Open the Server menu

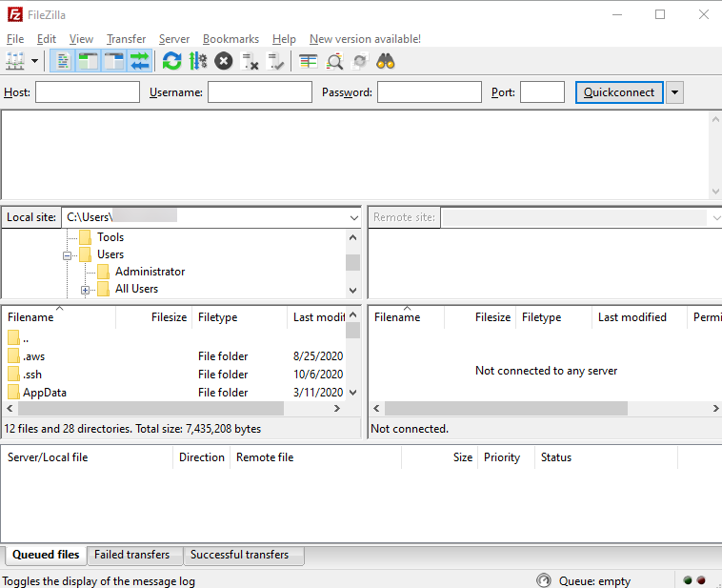click(x=174, y=39)
